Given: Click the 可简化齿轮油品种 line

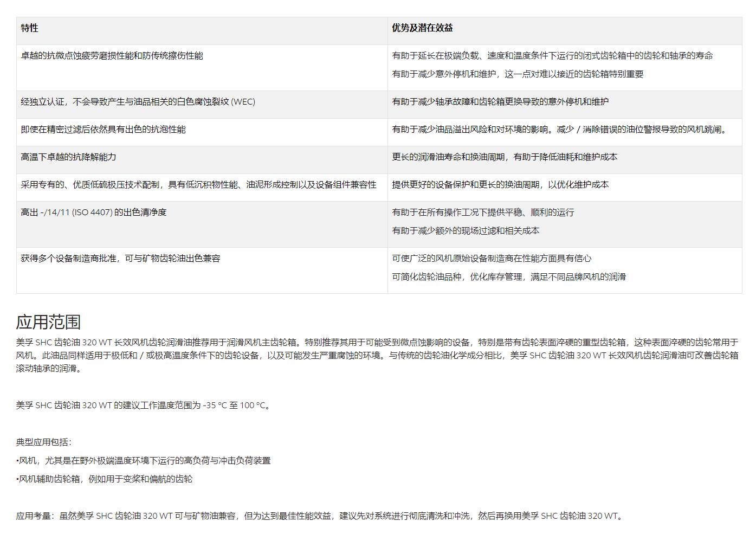Looking at the screenshot, I should pyautogui.click(x=509, y=277).
